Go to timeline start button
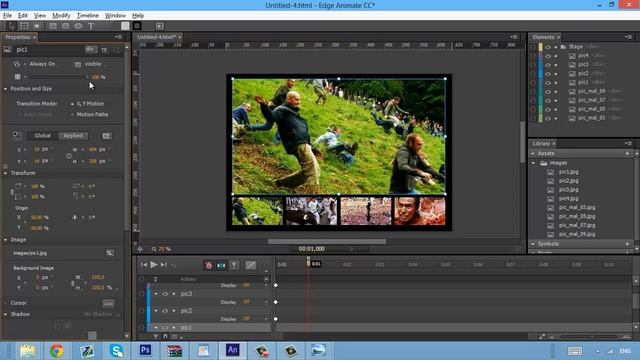 pos(144,265)
